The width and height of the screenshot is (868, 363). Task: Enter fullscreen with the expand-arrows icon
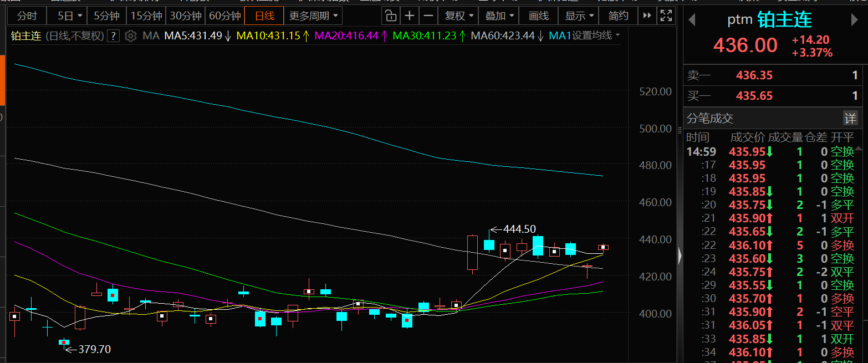(x=666, y=16)
